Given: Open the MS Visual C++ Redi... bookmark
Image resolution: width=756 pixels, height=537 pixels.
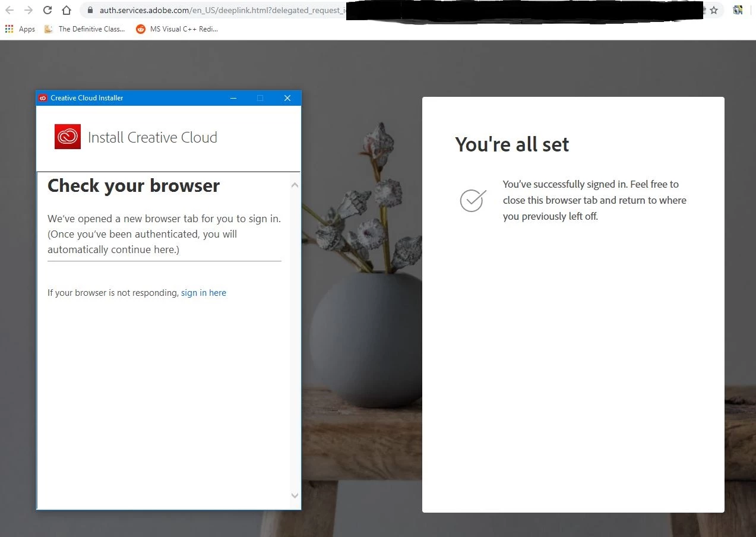Looking at the screenshot, I should (177, 29).
